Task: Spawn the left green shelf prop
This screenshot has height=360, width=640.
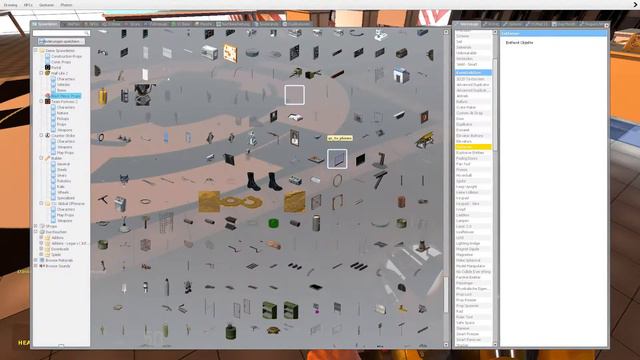Action: [x=269, y=310]
